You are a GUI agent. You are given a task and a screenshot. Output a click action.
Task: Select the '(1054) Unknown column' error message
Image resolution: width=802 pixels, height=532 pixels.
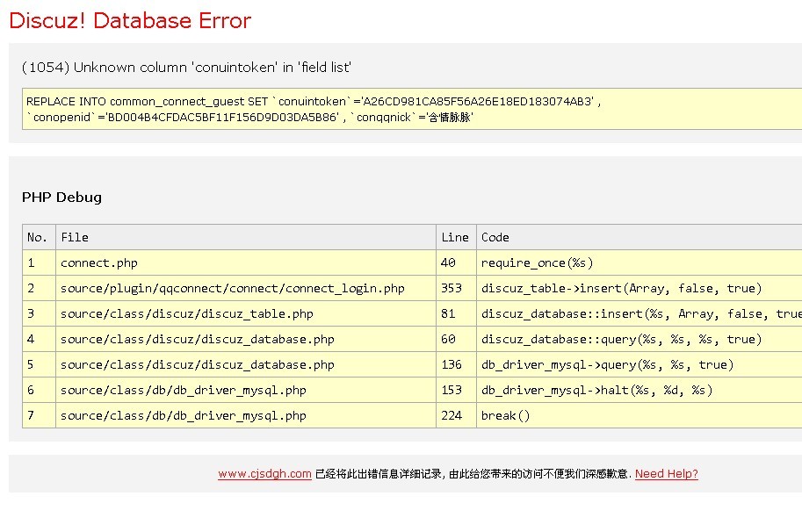click(186, 68)
